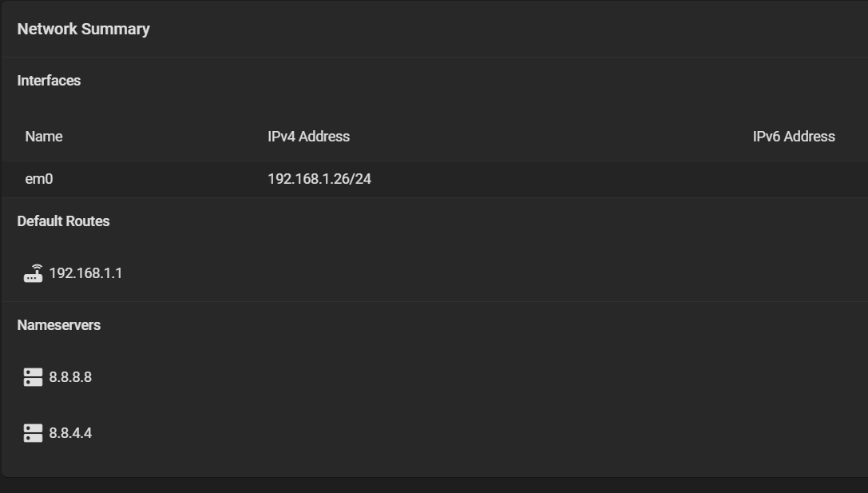Click the IPv4 address 192.168.1.26/24
This screenshot has width=868, height=493.
click(319, 179)
